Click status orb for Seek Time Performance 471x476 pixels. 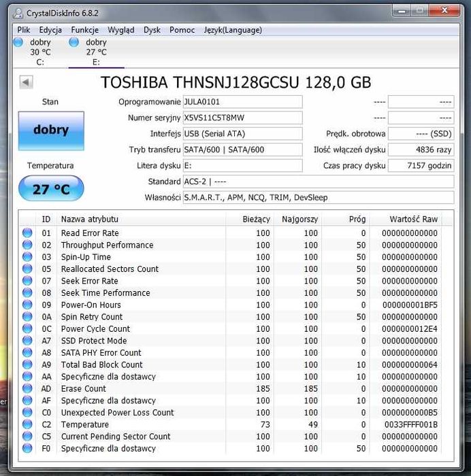[27, 292]
